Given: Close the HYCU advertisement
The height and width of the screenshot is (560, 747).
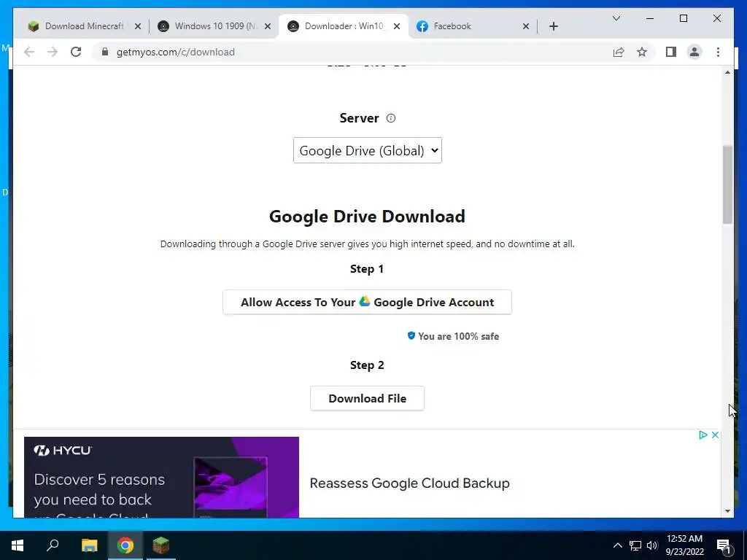Looking at the screenshot, I should tap(715, 435).
